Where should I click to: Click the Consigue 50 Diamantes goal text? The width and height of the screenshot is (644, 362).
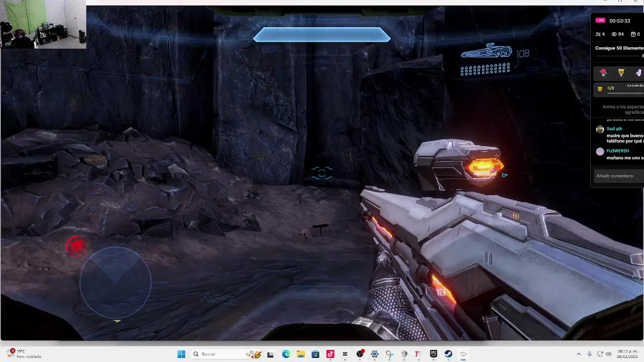(x=619, y=48)
